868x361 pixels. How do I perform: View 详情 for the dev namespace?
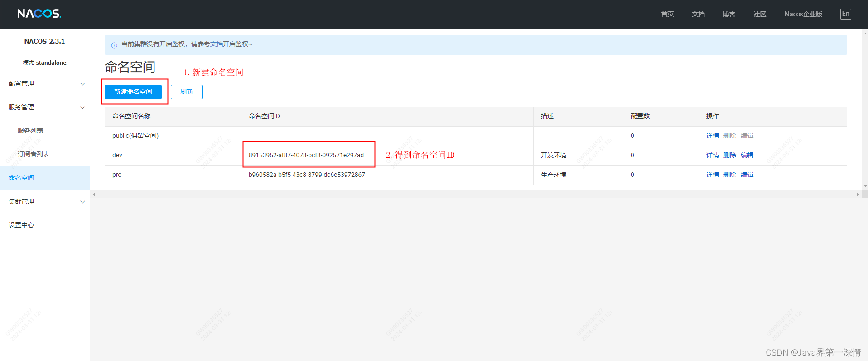713,155
